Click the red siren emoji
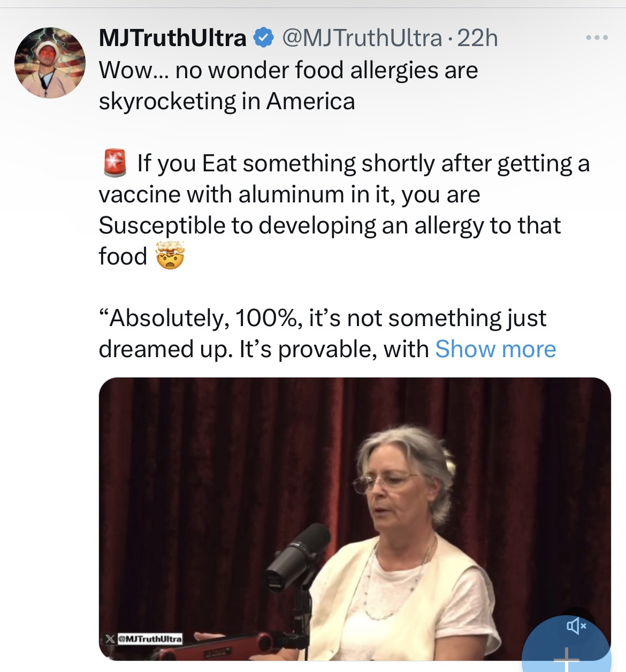This screenshot has width=626, height=672. [x=114, y=163]
